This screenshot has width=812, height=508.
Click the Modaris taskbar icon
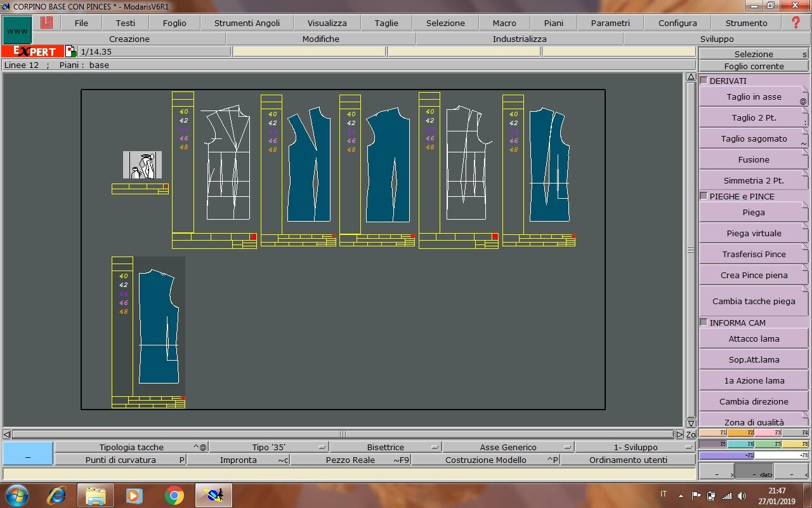pos(214,495)
